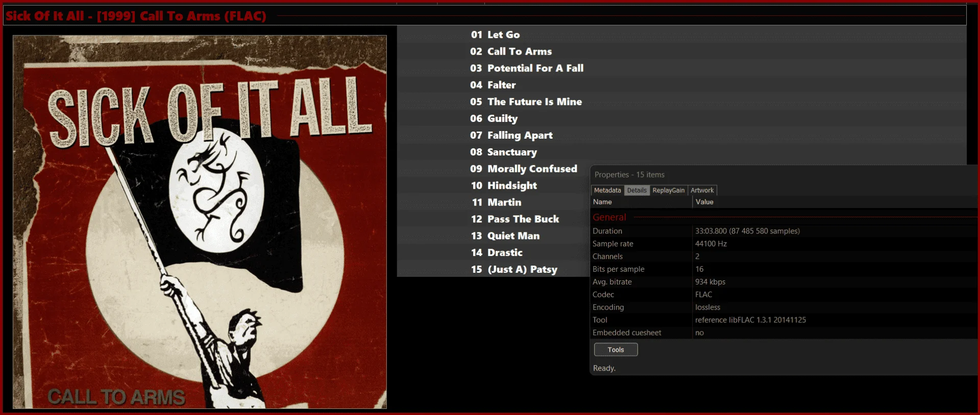Click the Name column header

[602, 202]
